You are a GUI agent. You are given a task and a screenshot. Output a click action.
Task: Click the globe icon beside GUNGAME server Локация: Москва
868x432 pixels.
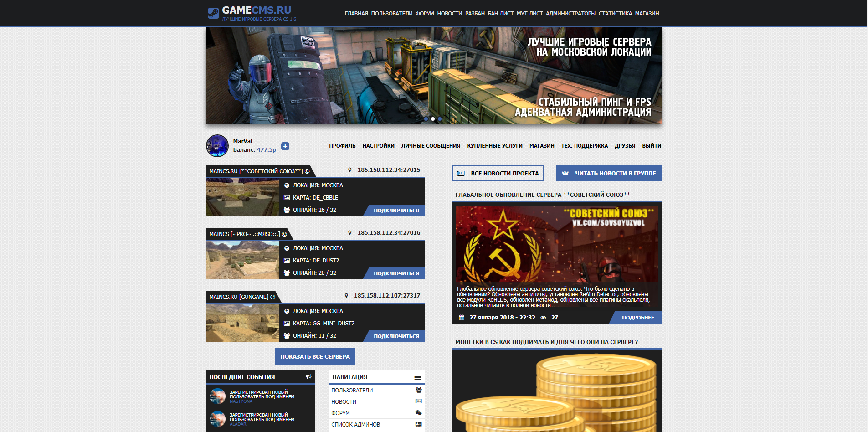(x=287, y=311)
